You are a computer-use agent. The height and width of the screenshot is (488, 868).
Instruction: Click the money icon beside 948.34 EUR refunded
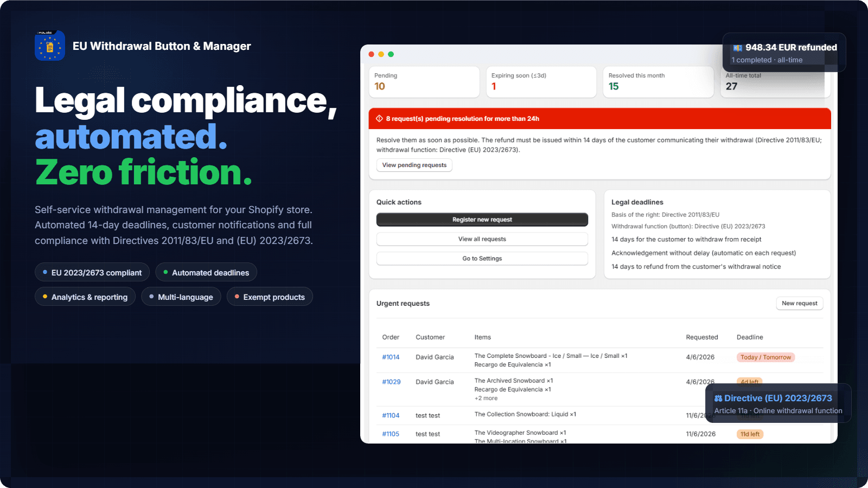pos(737,48)
